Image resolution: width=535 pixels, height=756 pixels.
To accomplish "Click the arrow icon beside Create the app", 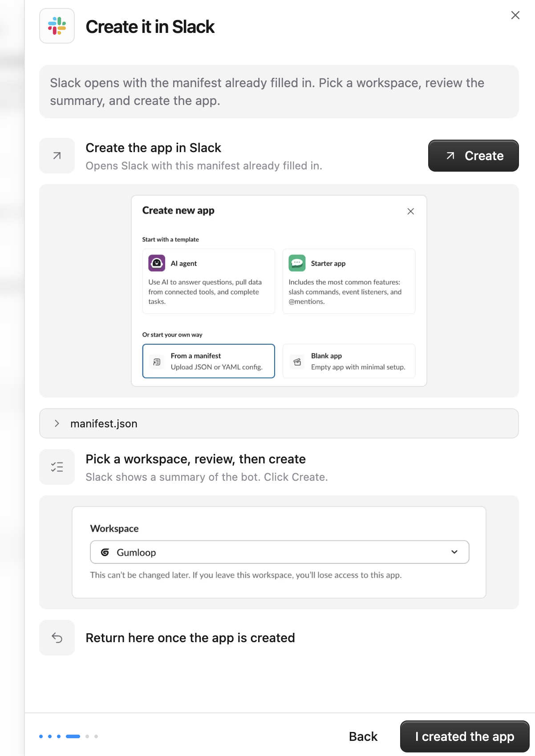I will click(x=57, y=156).
